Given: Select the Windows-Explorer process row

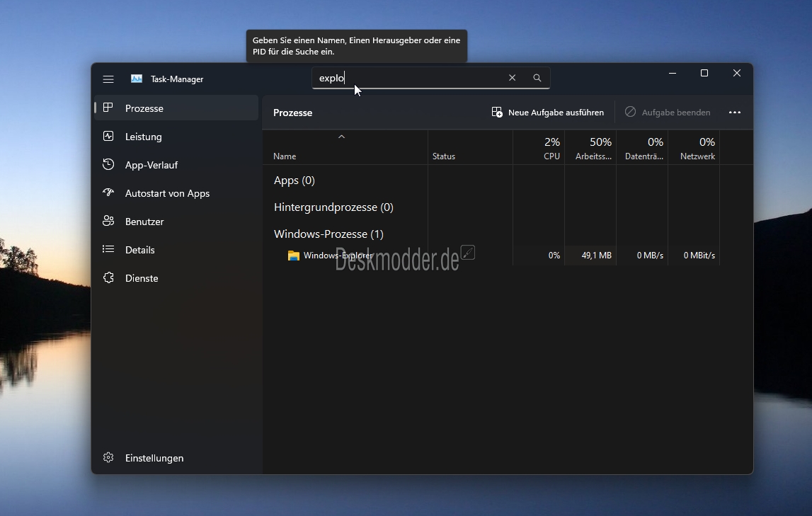Looking at the screenshot, I should 491,255.
